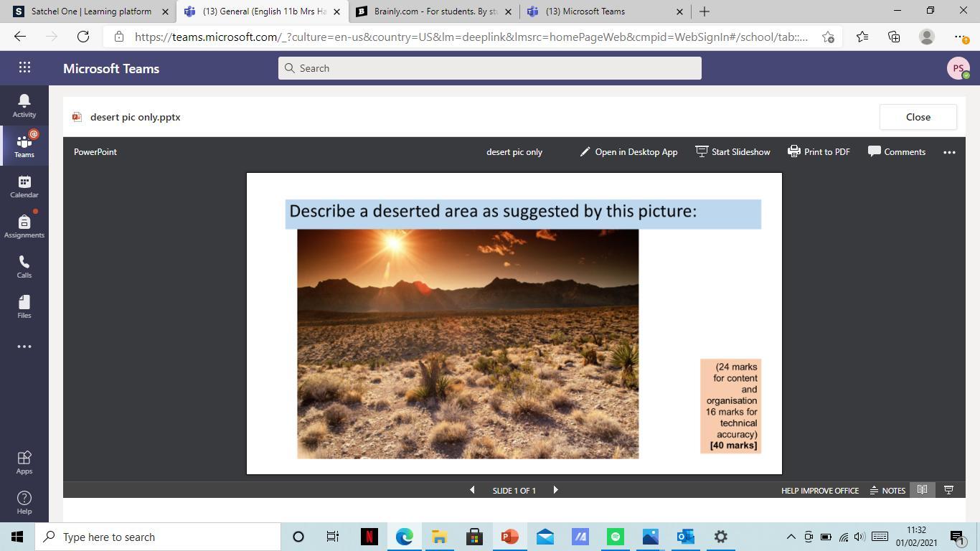The width and height of the screenshot is (980, 551).
Task: Start slide show from status bar icon
Action: tap(948, 490)
